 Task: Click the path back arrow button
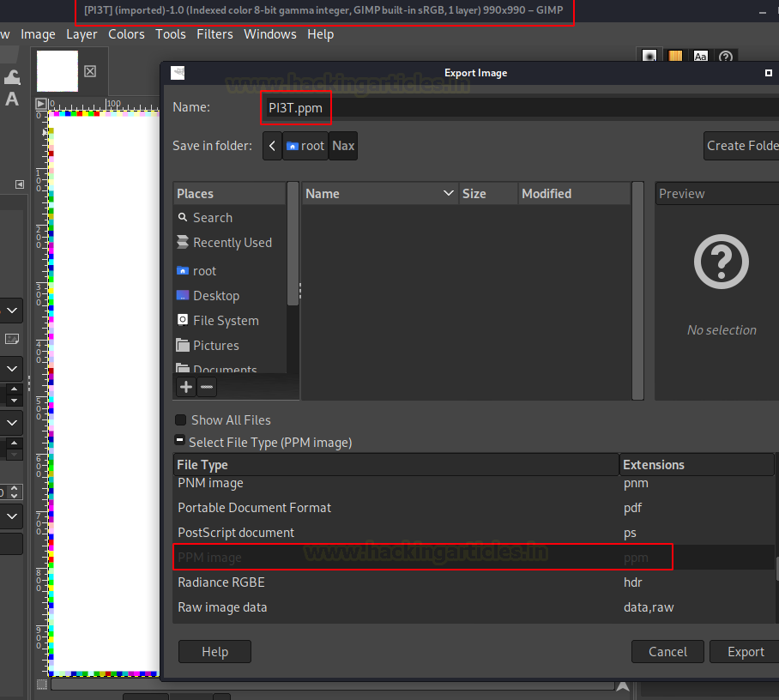272,146
